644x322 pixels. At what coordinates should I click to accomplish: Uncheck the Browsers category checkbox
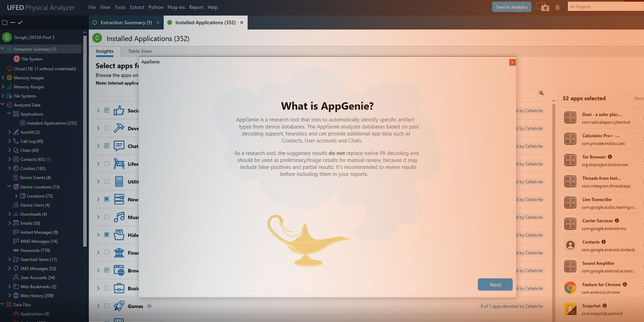[107, 270]
